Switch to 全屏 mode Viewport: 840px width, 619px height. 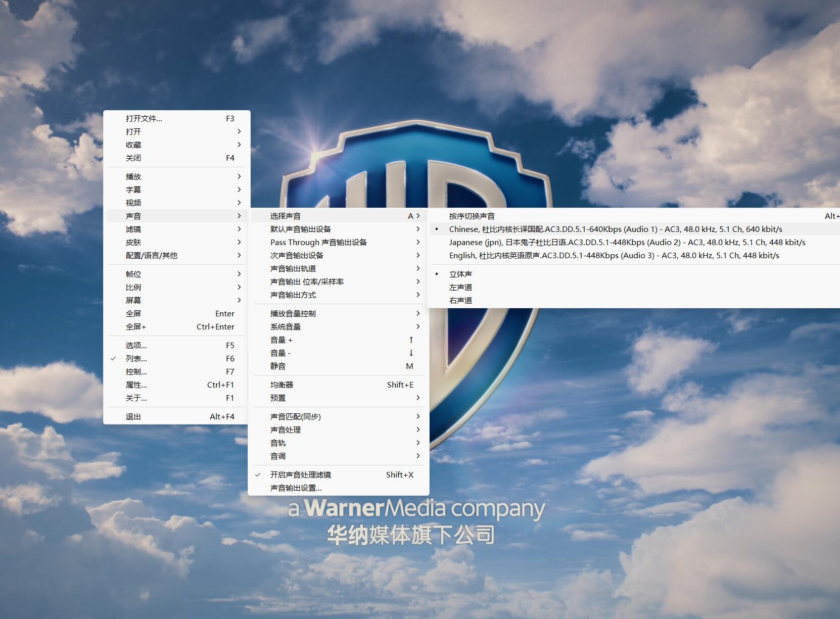(x=177, y=313)
